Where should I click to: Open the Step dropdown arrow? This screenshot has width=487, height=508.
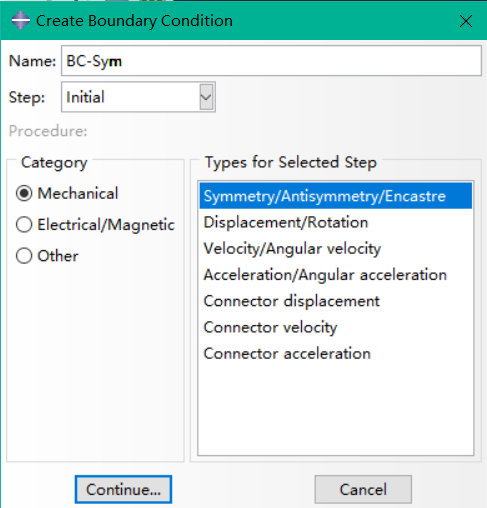click(206, 97)
